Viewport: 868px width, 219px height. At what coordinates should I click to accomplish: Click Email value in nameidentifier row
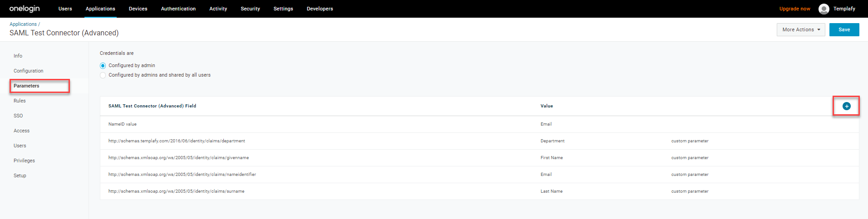pyautogui.click(x=546, y=175)
